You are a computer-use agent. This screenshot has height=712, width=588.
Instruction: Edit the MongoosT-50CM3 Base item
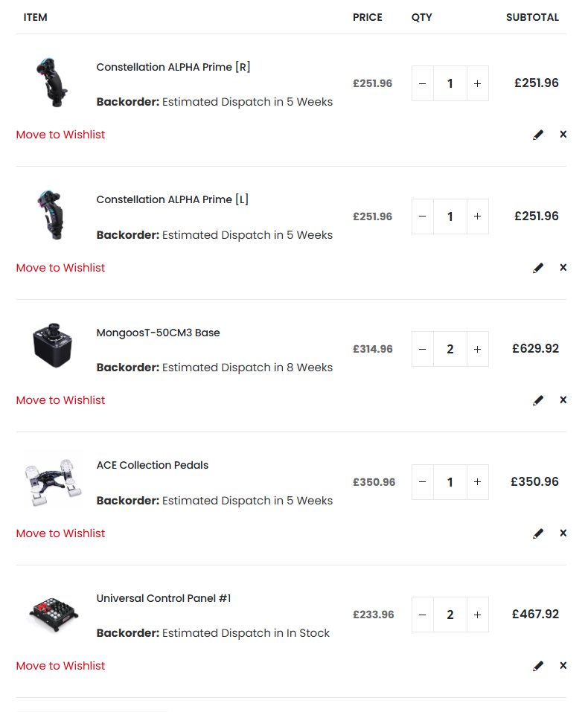coord(538,400)
